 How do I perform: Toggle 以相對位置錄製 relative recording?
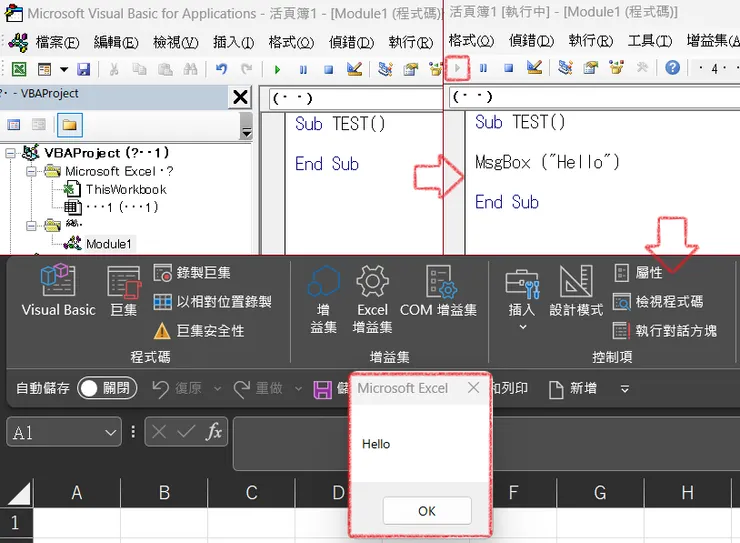212,302
